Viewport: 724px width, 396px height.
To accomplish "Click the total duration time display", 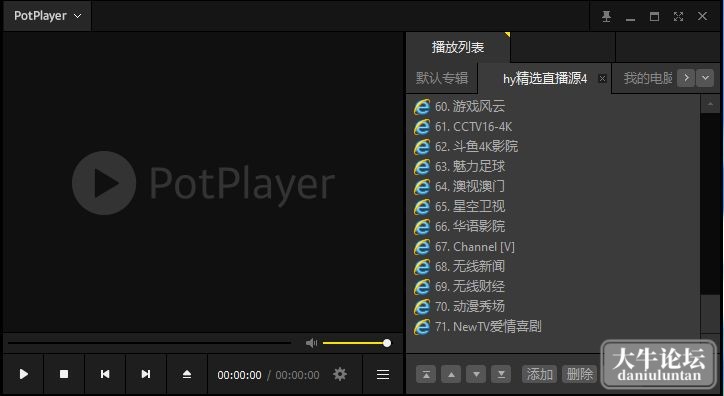I will (x=297, y=375).
